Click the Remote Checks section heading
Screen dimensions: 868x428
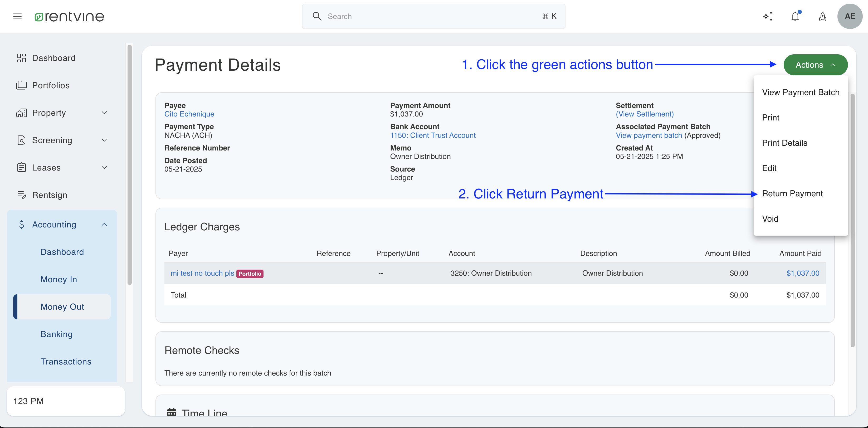point(202,351)
